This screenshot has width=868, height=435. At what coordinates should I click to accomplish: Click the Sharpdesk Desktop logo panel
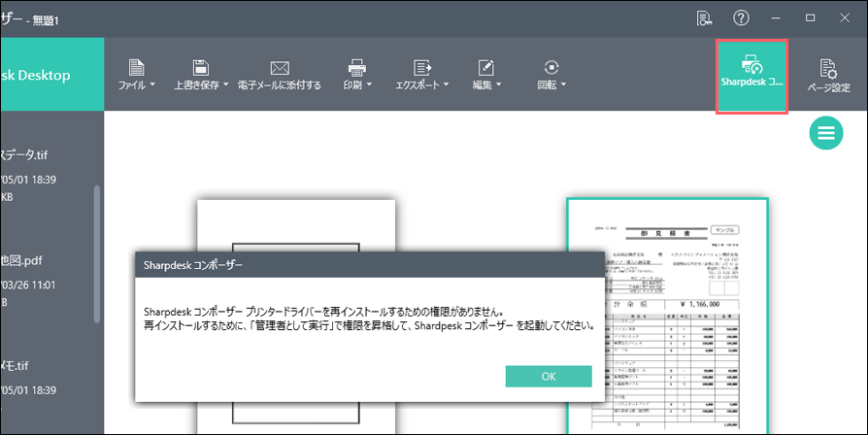[x=52, y=74]
